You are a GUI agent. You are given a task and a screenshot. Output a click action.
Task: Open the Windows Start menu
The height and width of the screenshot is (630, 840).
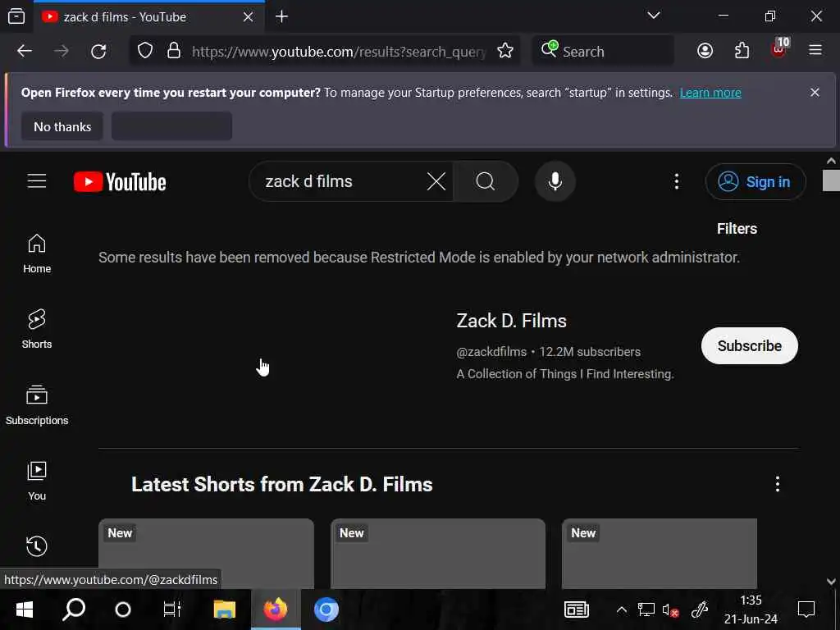[25, 609]
